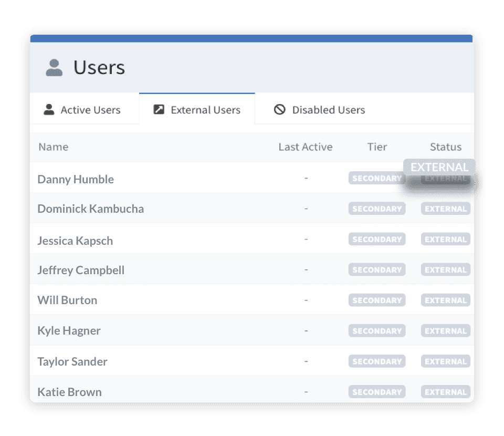This screenshot has height=436, width=504.
Task: Sort by the Name column header
Action: (x=54, y=147)
